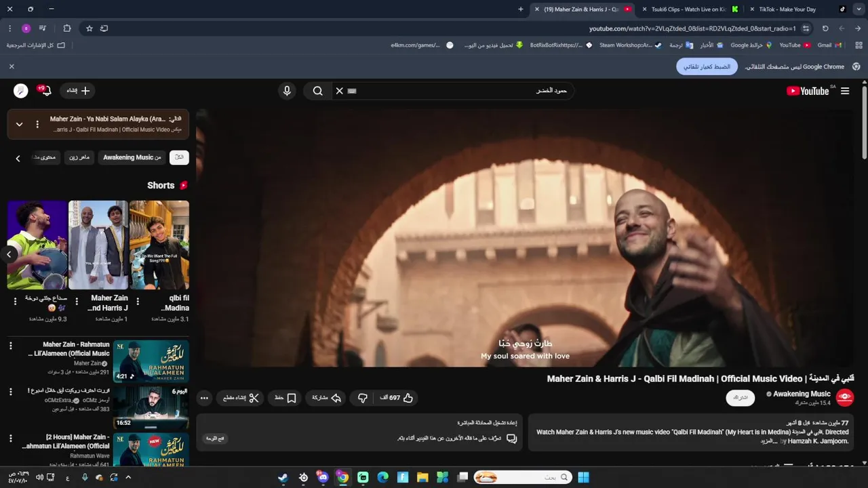Open '[2 Hours] Maher Zain' video thumbnail
This screenshot has width=868, height=488.
pyautogui.click(x=151, y=449)
